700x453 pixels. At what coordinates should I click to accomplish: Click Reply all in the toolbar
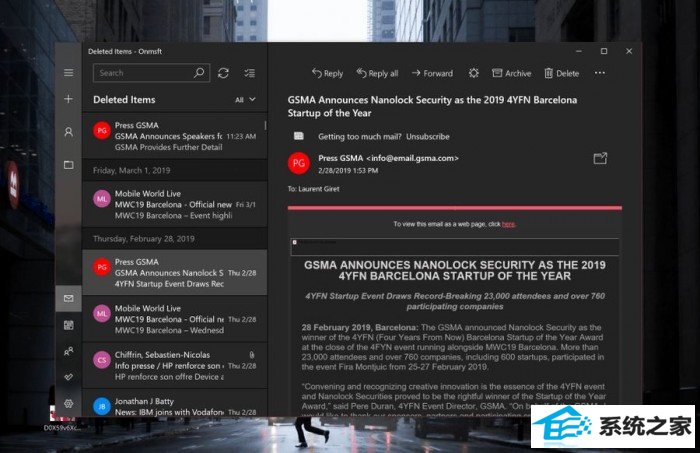tap(377, 73)
